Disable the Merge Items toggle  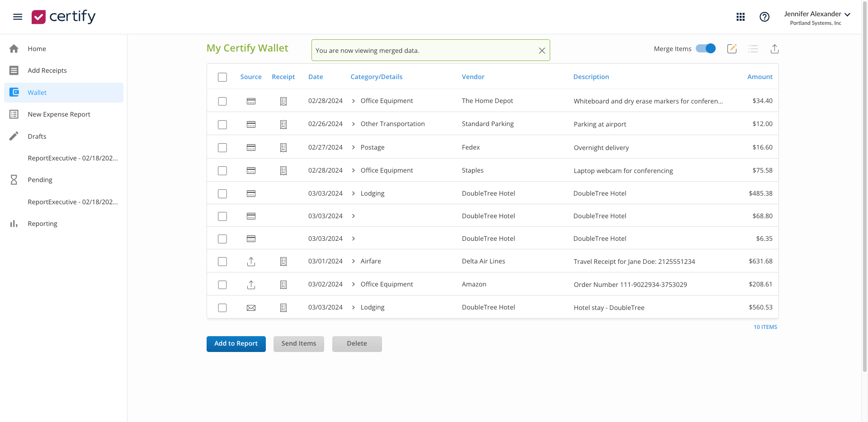(x=705, y=48)
